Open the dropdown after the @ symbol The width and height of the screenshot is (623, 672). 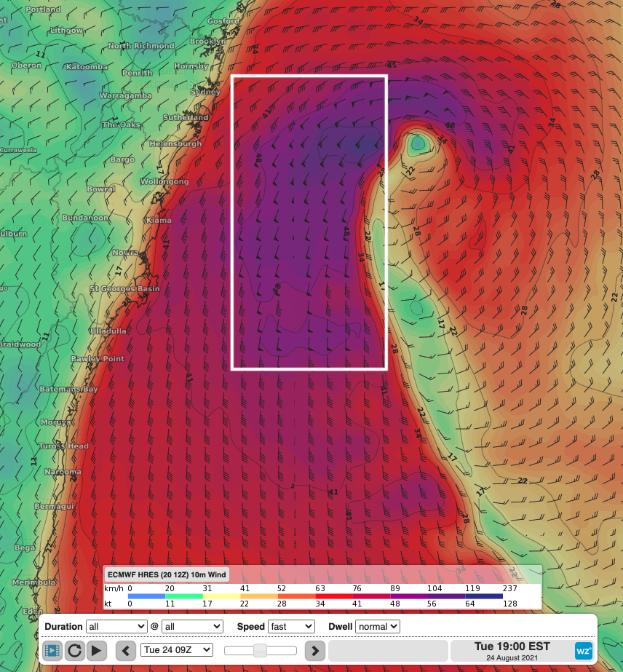tap(192, 626)
